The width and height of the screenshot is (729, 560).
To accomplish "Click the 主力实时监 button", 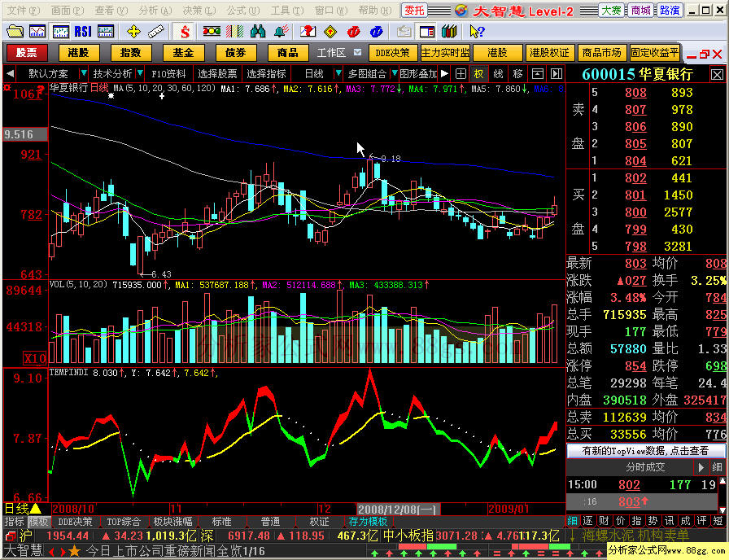I will (x=445, y=53).
